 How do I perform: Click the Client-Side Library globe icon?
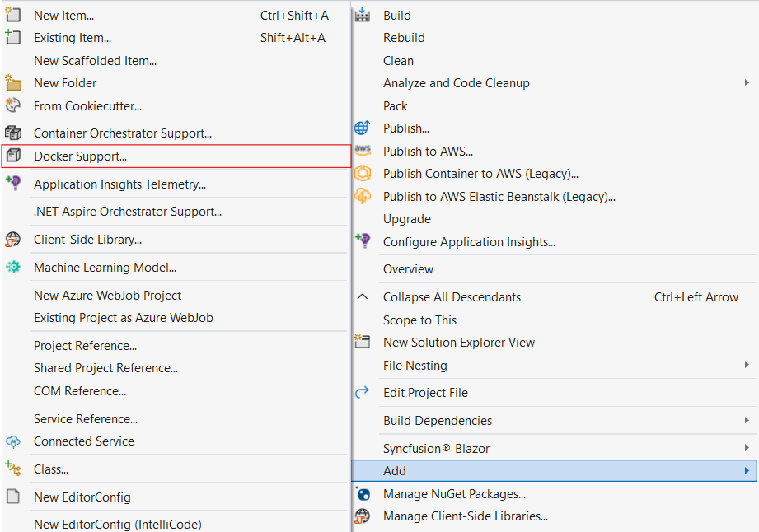[13, 240]
